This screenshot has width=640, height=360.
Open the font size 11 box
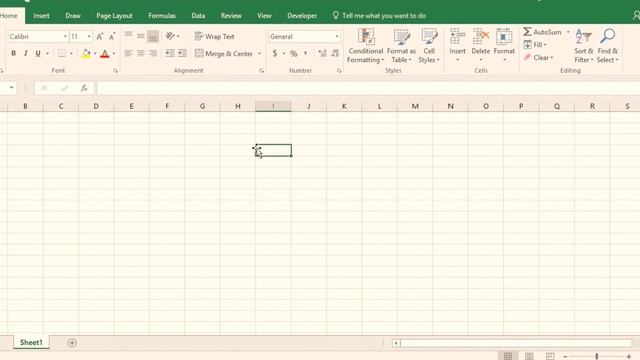(81, 36)
